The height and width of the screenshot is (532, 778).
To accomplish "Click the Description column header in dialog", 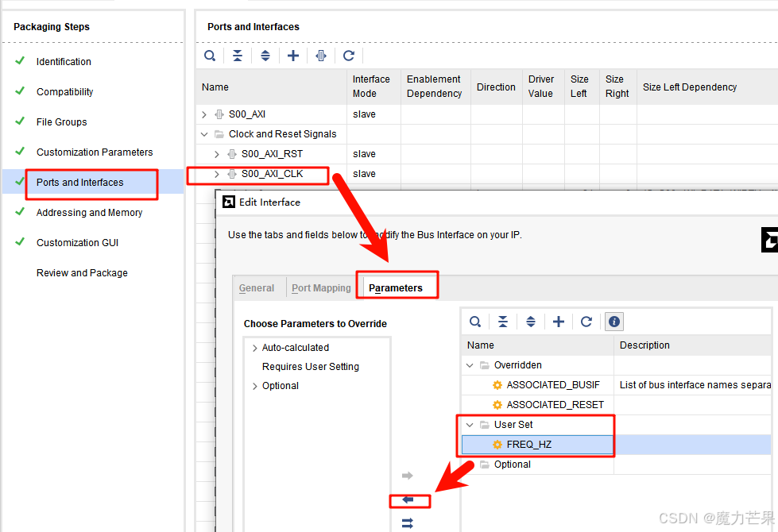I will pyautogui.click(x=693, y=345).
